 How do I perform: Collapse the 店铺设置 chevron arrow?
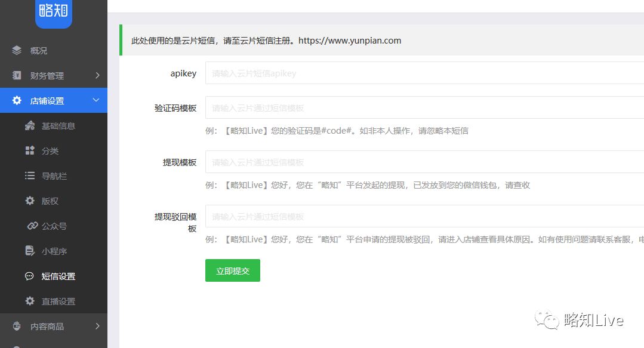coord(96,100)
